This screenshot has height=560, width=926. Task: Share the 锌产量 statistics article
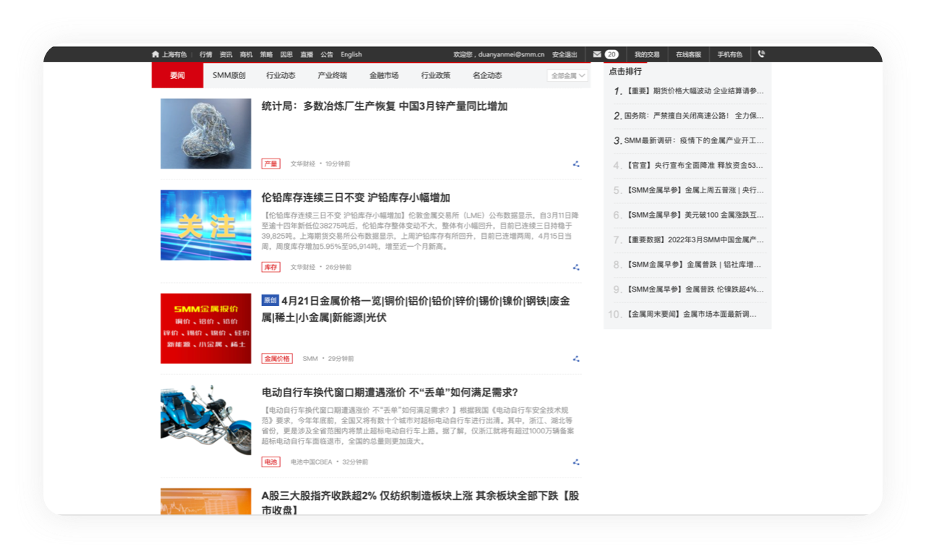coord(576,164)
